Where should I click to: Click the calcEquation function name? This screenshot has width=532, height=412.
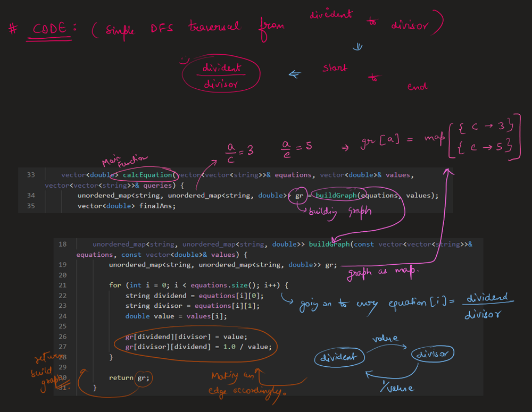tap(147, 174)
